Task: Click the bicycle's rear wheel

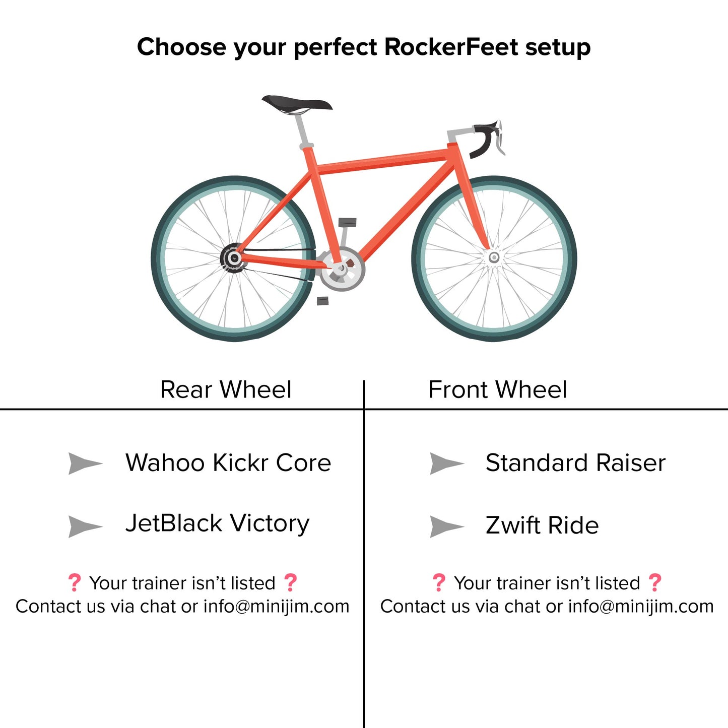Action: pyautogui.click(x=233, y=258)
